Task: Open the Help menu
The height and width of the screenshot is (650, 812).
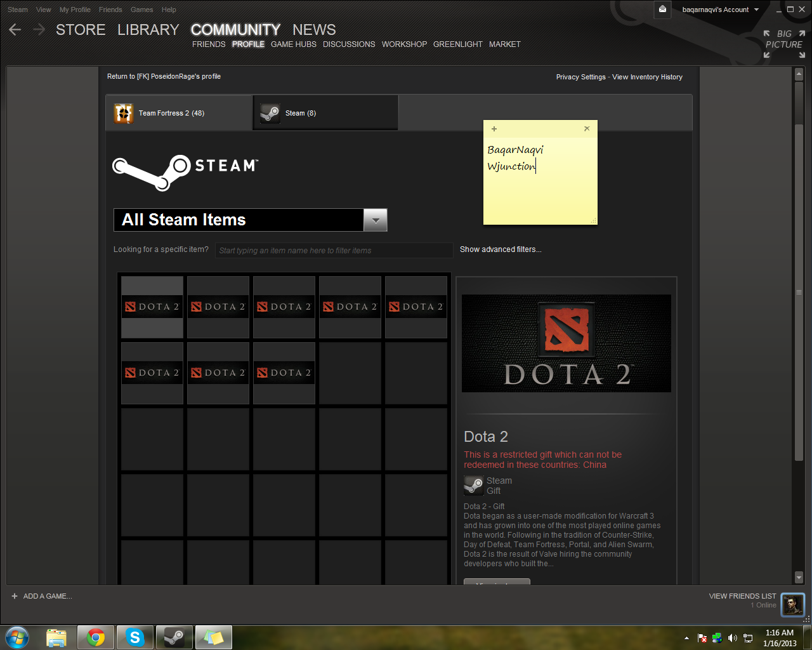Action: (169, 10)
